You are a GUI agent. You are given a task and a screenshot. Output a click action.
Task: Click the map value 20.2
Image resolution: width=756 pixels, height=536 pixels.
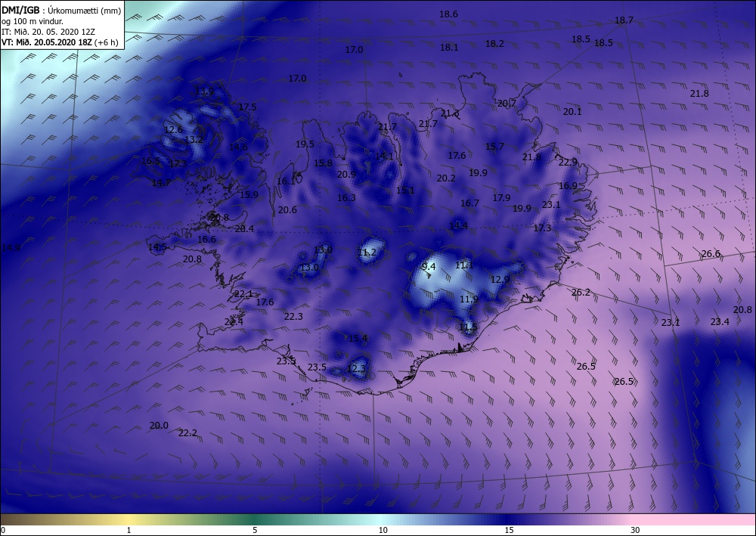pos(446,178)
